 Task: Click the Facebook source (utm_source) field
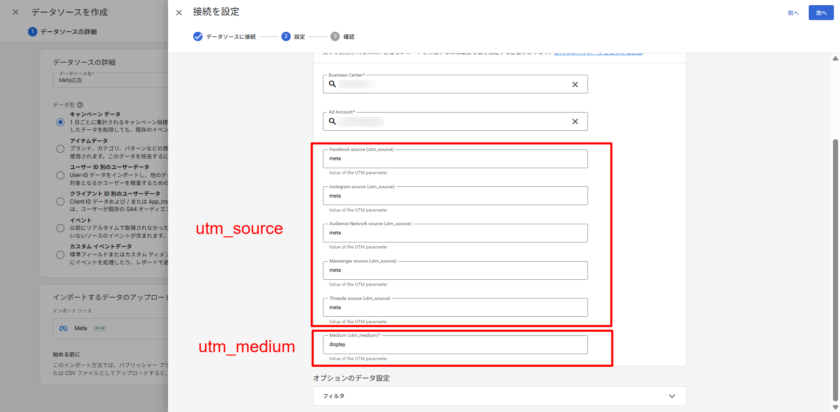click(x=456, y=159)
